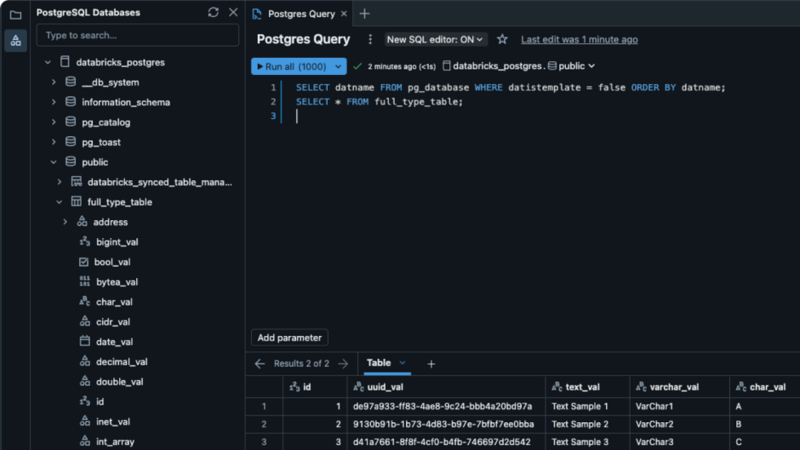Open the Table tab dropdown chevron
800x450 pixels.
coord(402,363)
